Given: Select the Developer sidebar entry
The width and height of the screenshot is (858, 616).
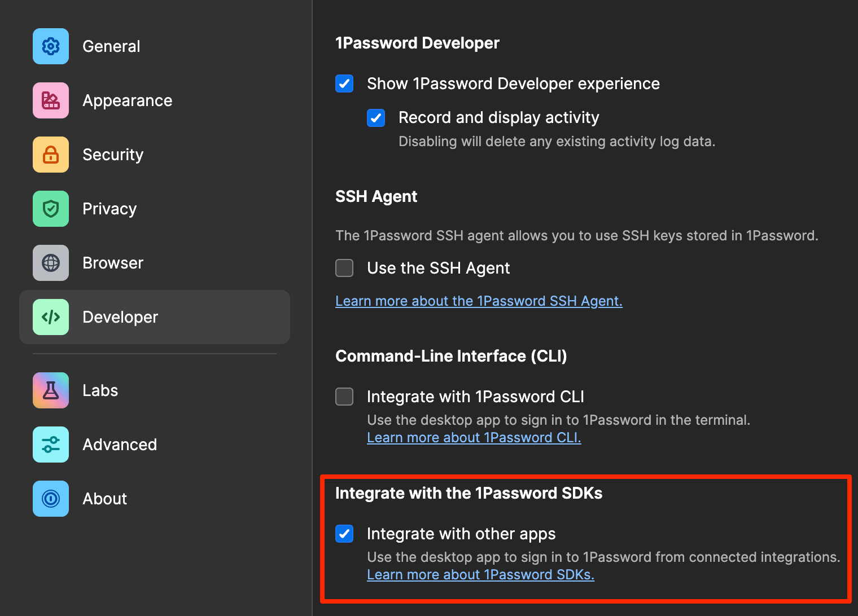Looking at the screenshot, I should click(120, 317).
